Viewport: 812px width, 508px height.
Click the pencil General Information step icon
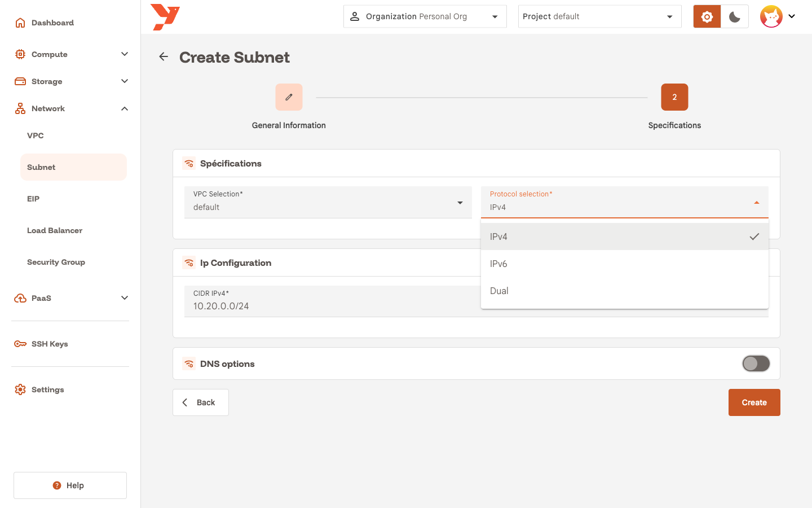click(x=289, y=97)
